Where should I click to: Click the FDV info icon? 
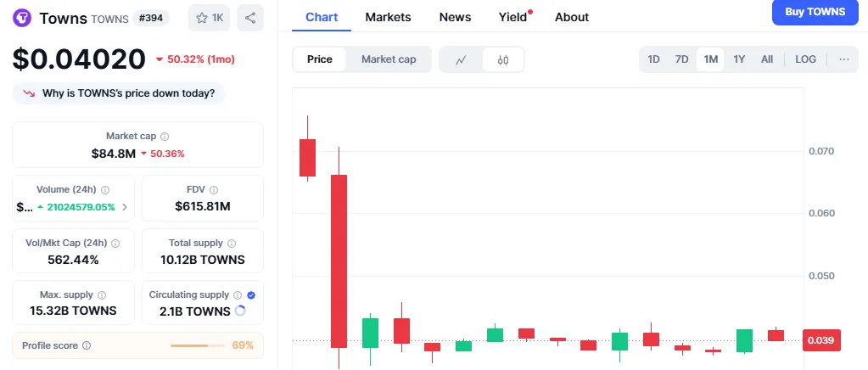click(214, 190)
